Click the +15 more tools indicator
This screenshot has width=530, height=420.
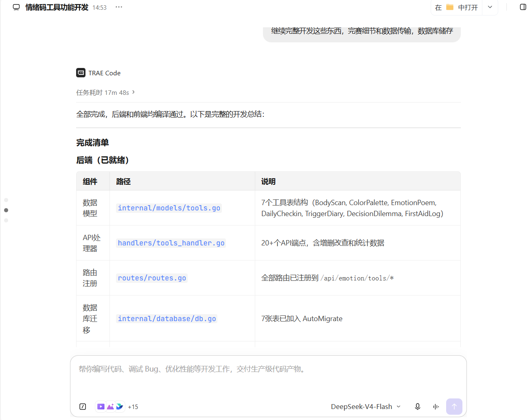[x=133, y=407]
